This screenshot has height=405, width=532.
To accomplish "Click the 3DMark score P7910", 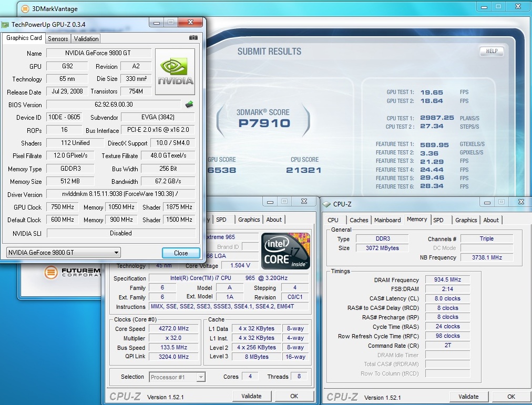I will (x=264, y=123).
